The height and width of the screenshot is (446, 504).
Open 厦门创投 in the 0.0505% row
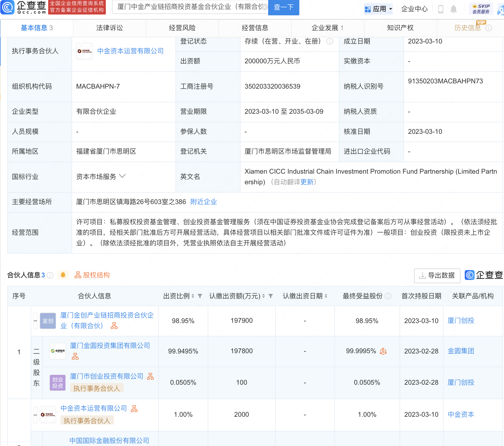[x=461, y=382]
